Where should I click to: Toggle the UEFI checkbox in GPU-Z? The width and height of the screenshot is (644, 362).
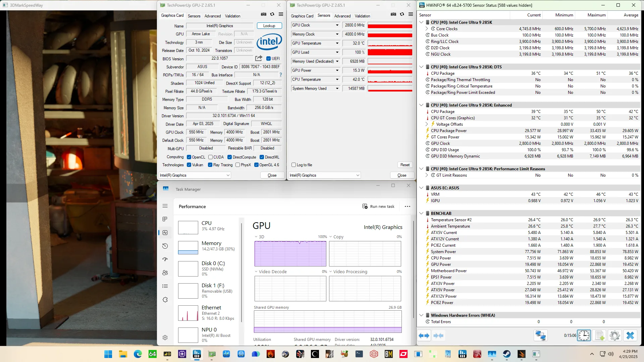coord(268,59)
